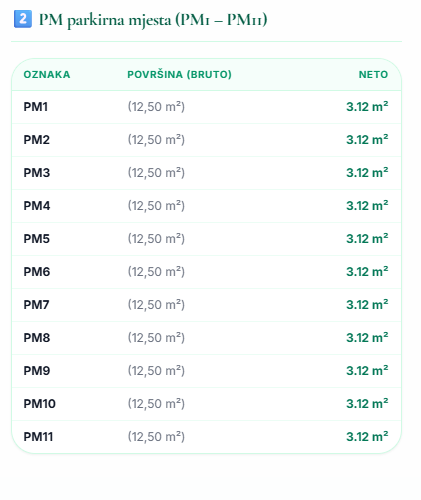Select PM11's neto value 3.12 m²
This screenshot has height=500, width=421.
coord(367,437)
